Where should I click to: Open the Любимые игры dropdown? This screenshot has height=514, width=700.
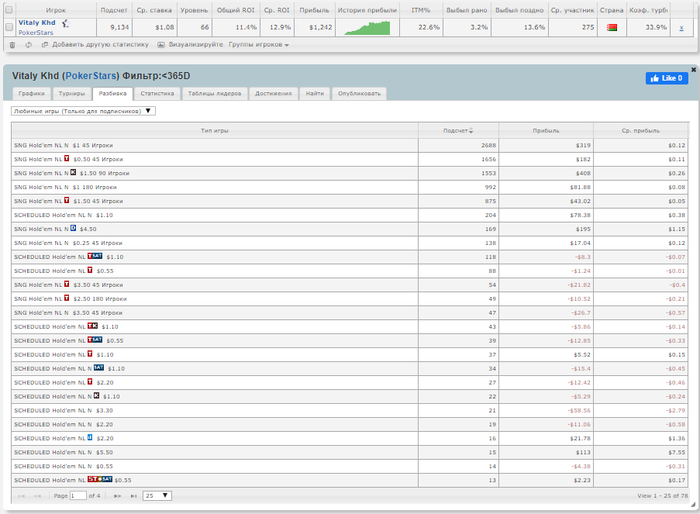coord(83,111)
